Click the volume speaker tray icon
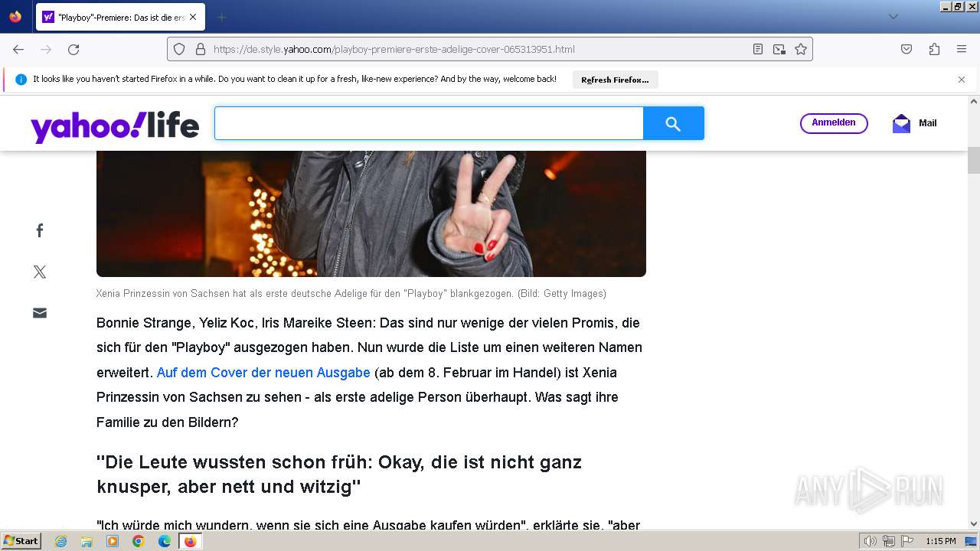Image resolution: width=980 pixels, height=551 pixels. 871,541
